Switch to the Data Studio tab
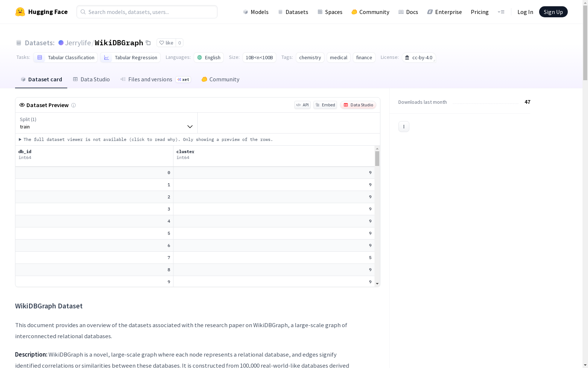Image resolution: width=588 pixels, height=368 pixels. (x=91, y=79)
